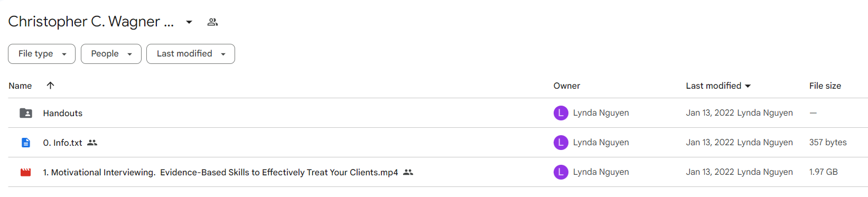
Task: Click the Owner column header
Action: point(567,86)
